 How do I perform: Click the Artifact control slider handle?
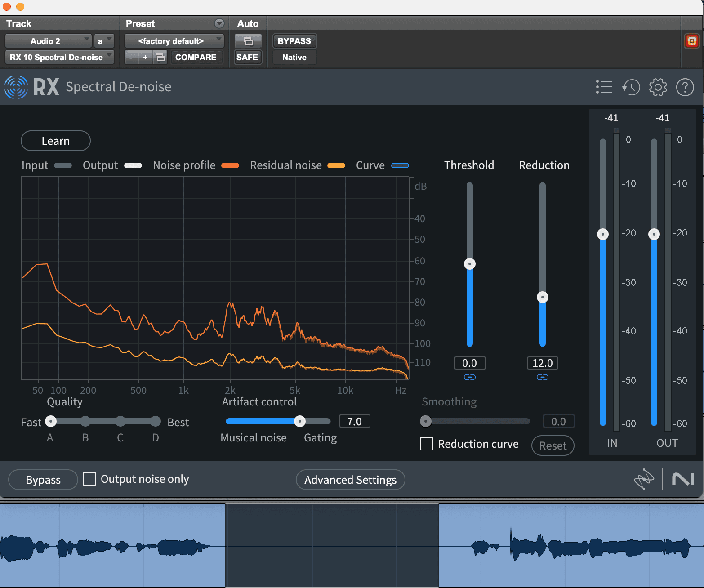(300, 421)
